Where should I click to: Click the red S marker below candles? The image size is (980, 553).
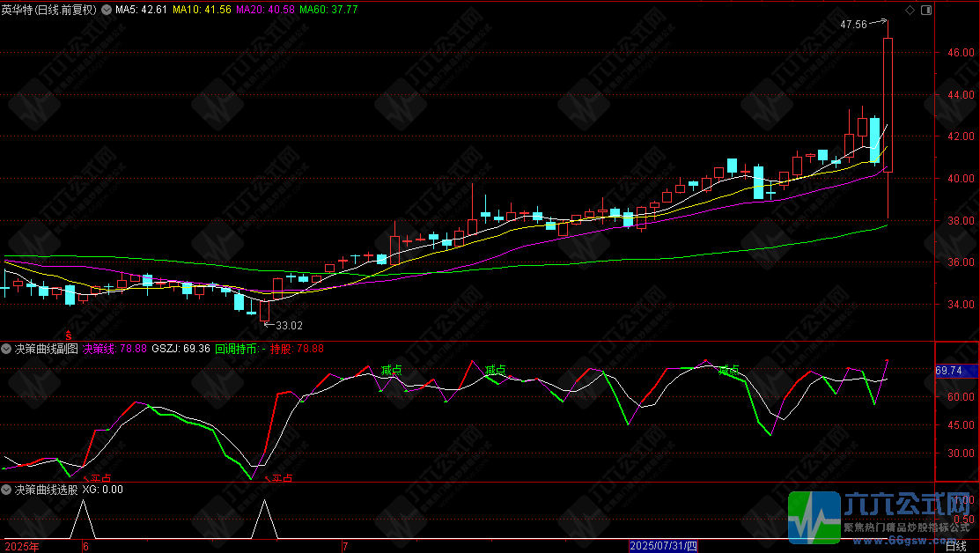pos(69,336)
